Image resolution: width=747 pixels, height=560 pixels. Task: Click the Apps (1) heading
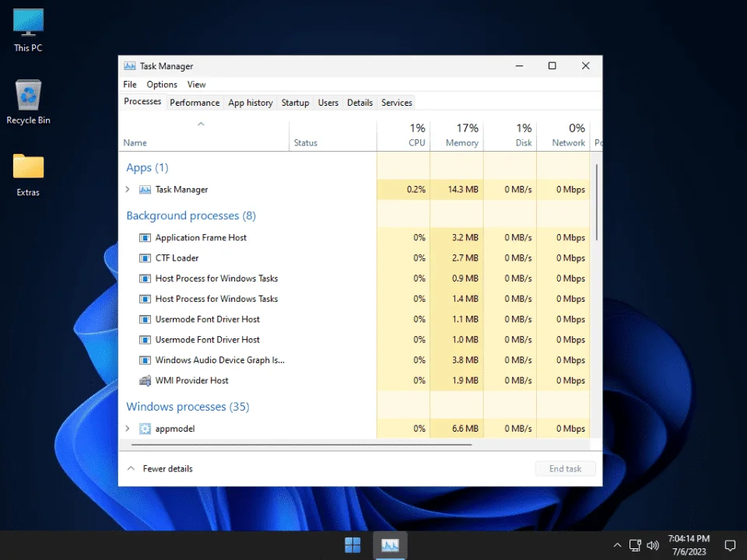click(147, 168)
